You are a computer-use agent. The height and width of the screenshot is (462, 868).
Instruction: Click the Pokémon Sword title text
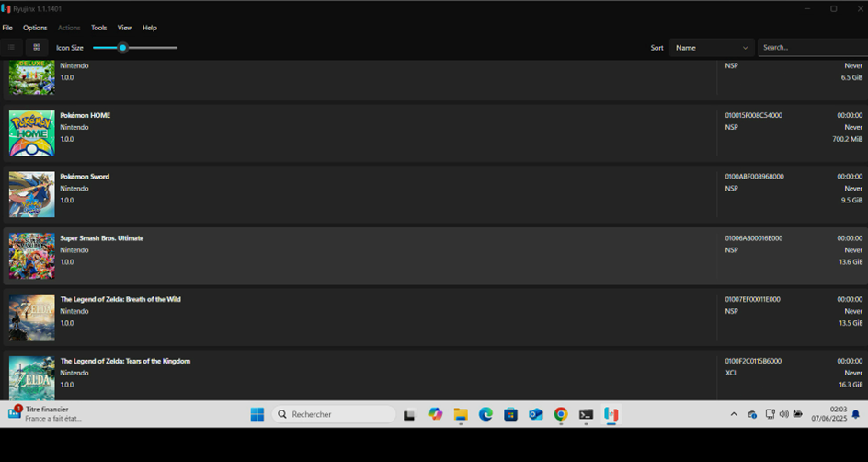pyautogui.click(x=85, y=177)
